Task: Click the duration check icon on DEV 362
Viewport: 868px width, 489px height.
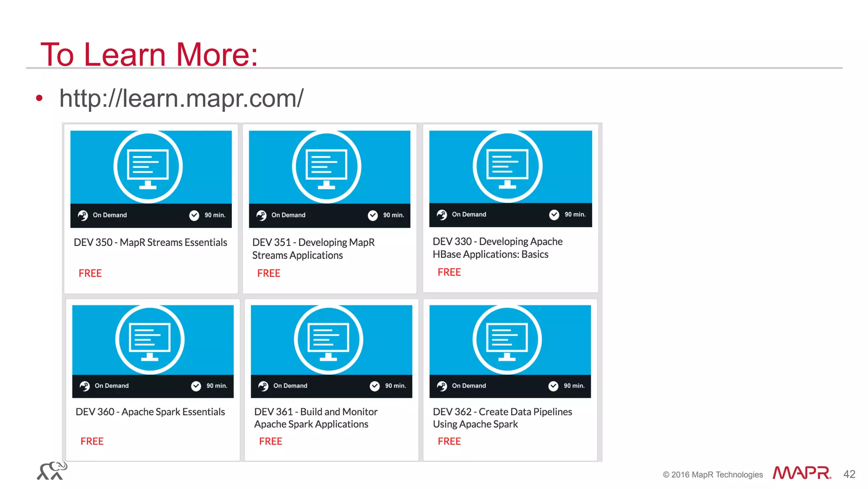Action: pos(554,386)
